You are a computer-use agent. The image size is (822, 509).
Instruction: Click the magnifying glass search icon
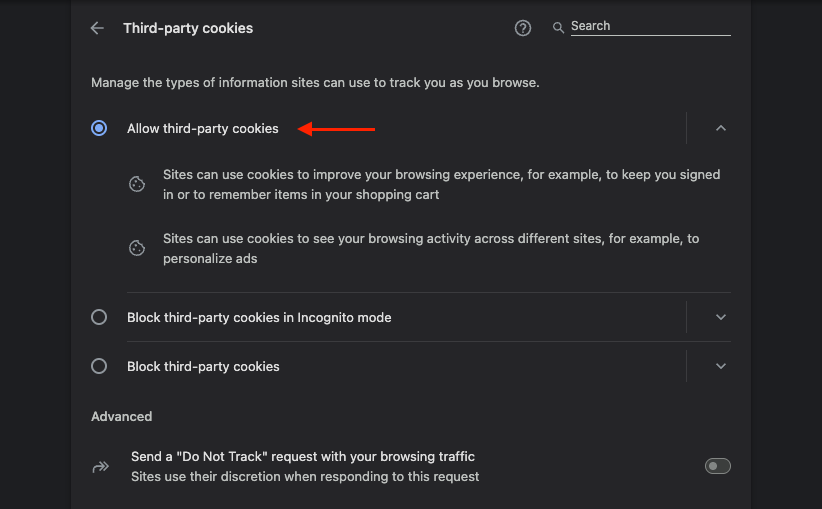558,28
